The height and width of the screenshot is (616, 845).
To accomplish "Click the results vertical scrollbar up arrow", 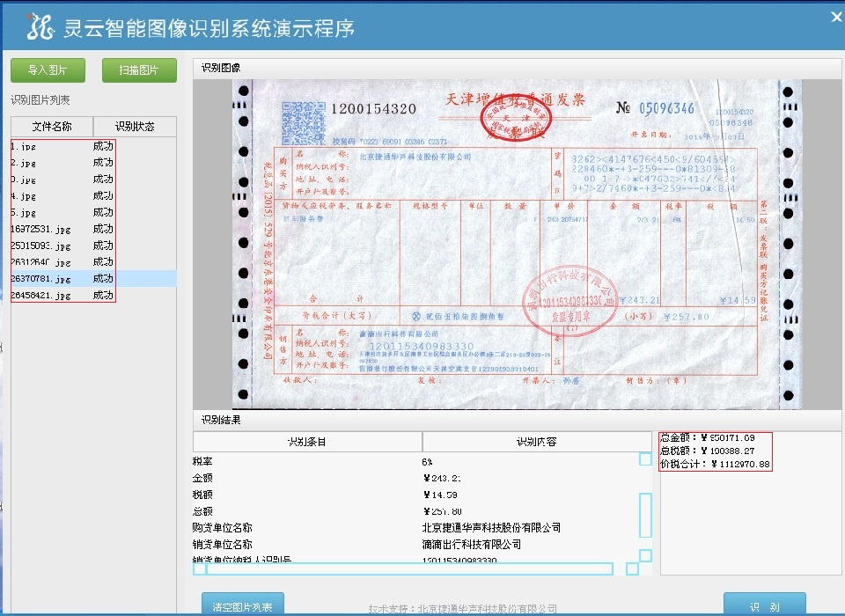I will point(645,458).
